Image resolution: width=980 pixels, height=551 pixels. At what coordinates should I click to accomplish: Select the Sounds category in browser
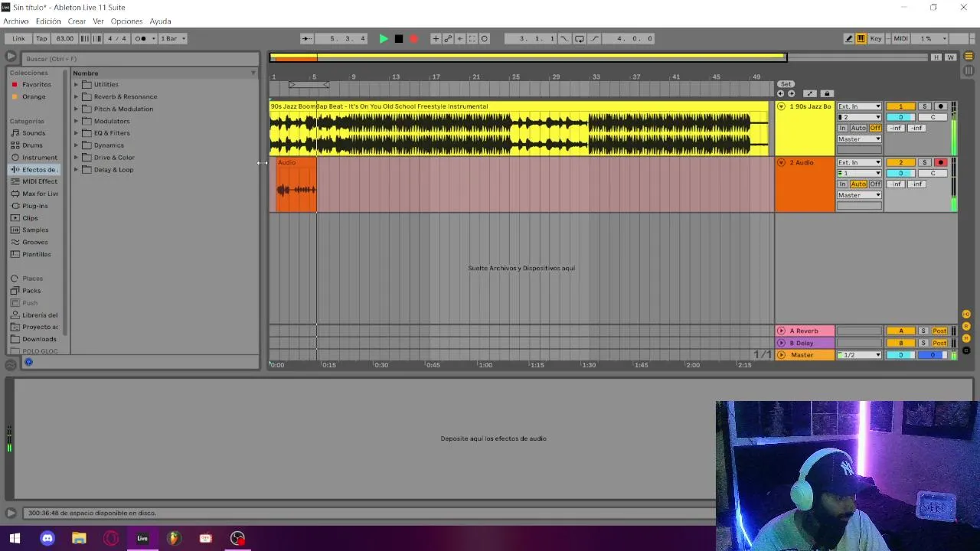[x=34, y=133]
